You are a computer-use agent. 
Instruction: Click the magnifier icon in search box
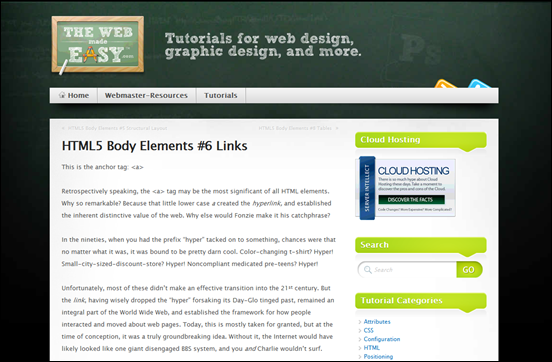point(368,270)
